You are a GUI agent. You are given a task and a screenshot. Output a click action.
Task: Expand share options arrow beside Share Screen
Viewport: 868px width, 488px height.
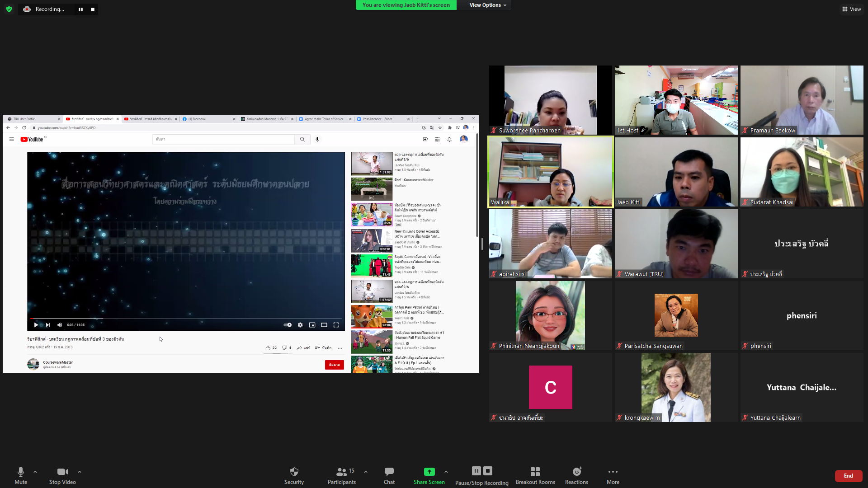click(446, 472)
